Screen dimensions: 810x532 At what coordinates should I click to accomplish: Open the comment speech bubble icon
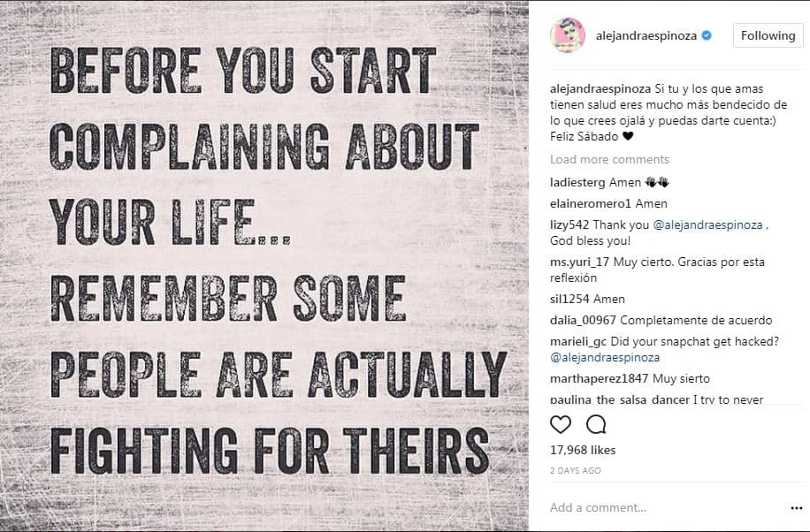pyautogui.click(x=596, y=424)
